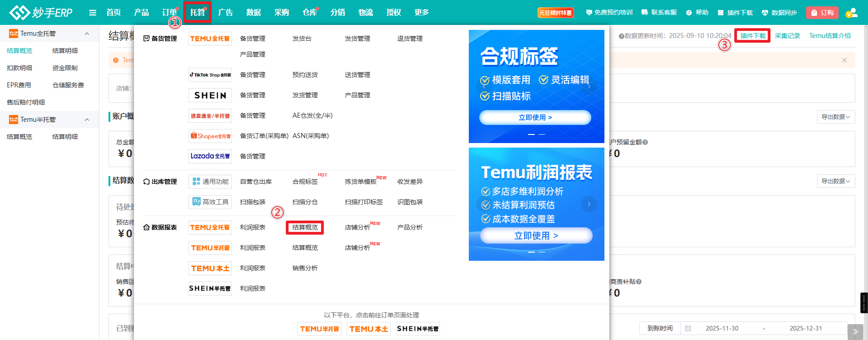Click the 妙手ERP logo
This screenshot has height=340, width=868.
click(x=41, y=12)
